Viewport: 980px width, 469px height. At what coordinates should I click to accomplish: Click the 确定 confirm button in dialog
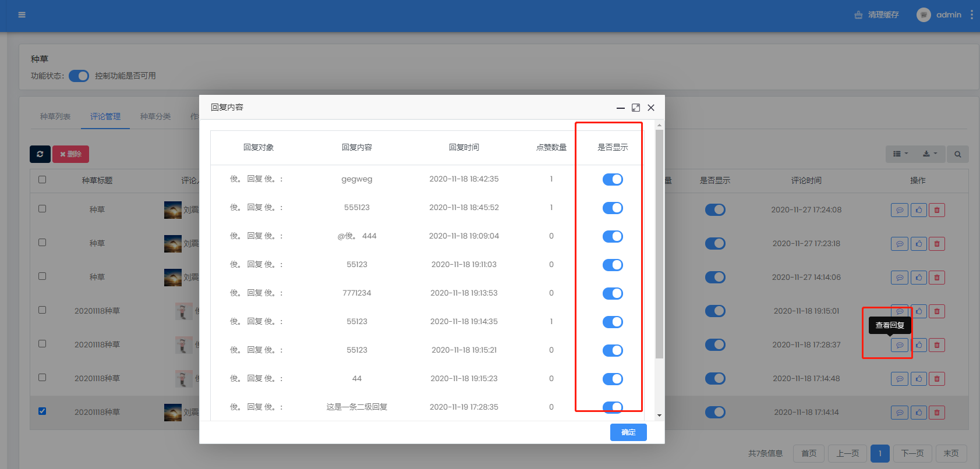628,432
